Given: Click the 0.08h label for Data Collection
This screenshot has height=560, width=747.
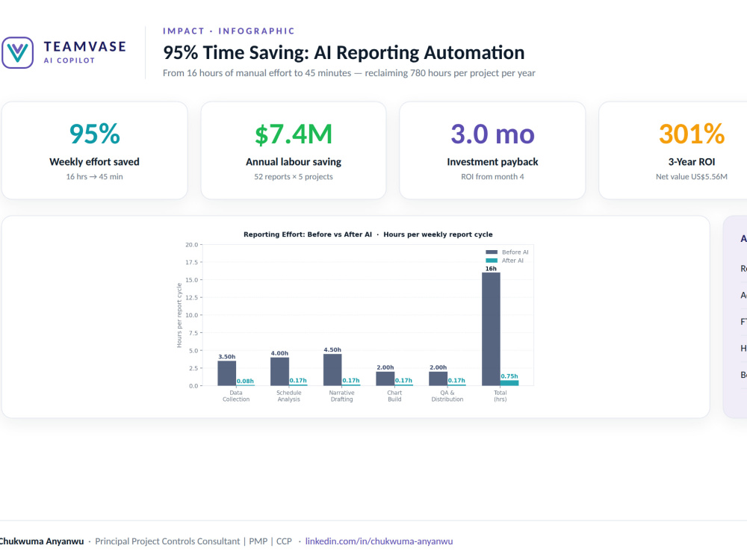Looking at the screenshot, I should 245,381.
